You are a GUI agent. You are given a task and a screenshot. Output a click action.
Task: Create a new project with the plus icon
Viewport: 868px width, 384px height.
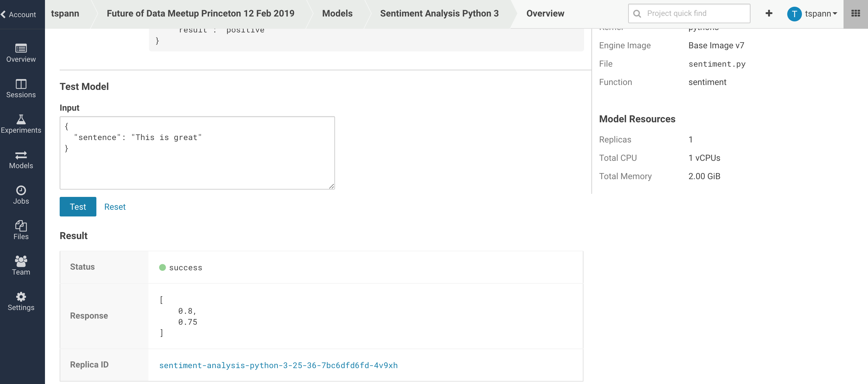[x=769, y=13]
